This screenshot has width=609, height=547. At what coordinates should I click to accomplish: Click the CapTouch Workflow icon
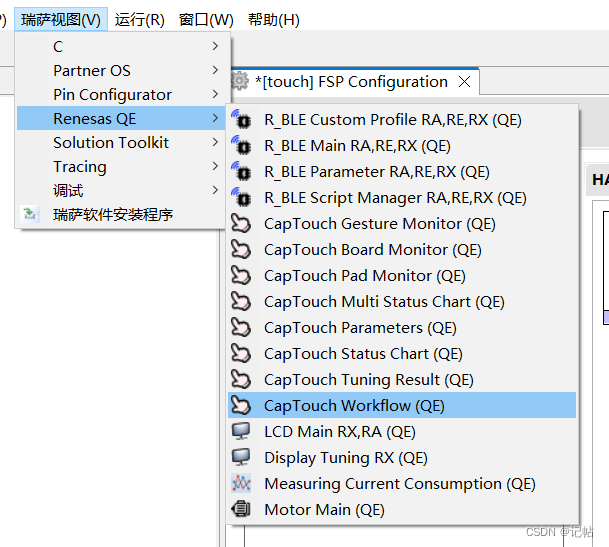click(x=241, y=406)
